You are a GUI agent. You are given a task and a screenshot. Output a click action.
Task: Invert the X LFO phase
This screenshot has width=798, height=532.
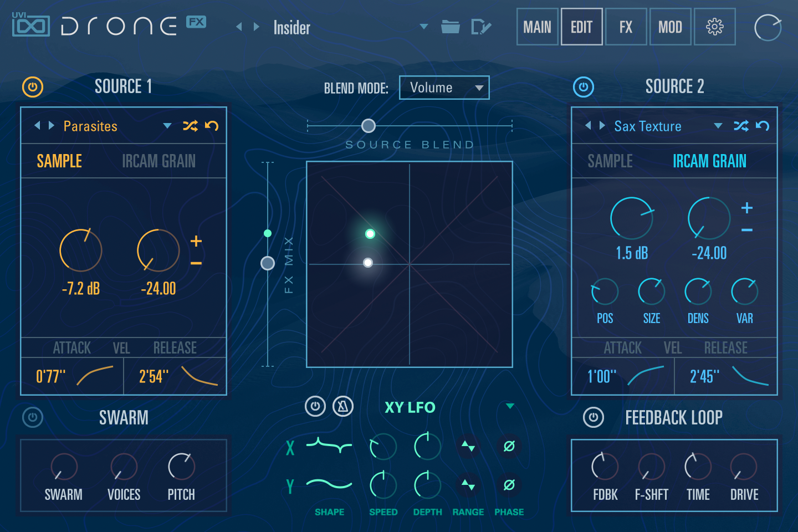coord(509,447)
